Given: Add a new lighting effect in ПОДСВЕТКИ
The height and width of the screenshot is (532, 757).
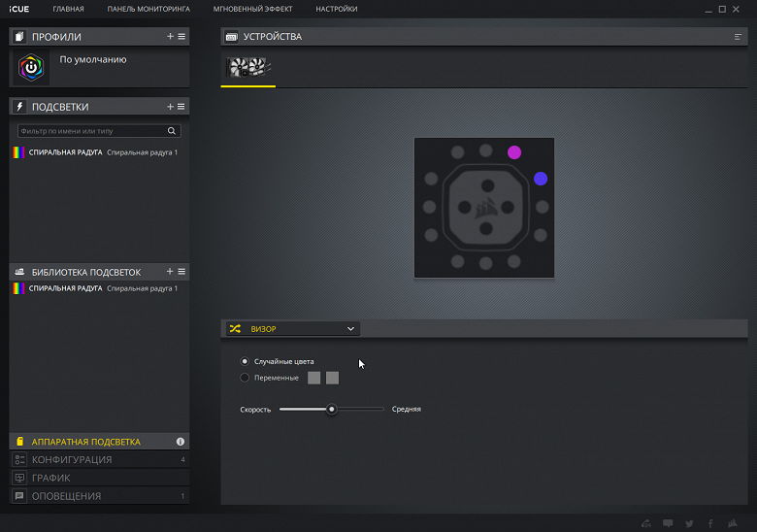Looking at the screenshot, I should tap(170, 106).
